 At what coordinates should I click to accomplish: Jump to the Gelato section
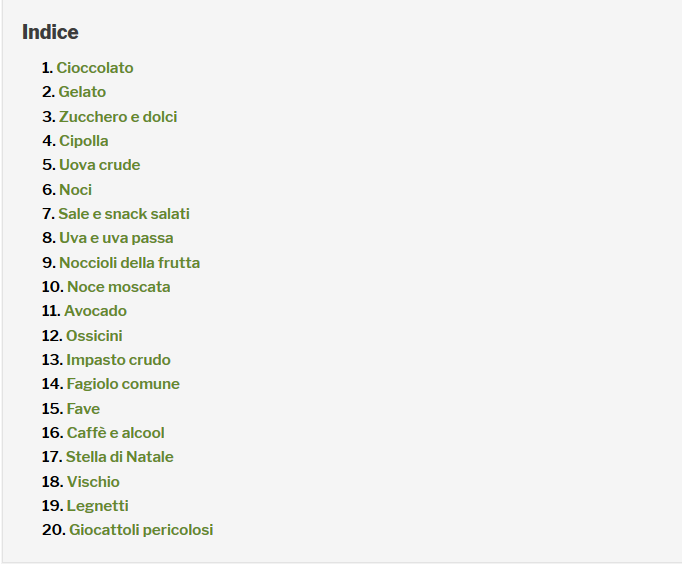(x=82, y=92)
